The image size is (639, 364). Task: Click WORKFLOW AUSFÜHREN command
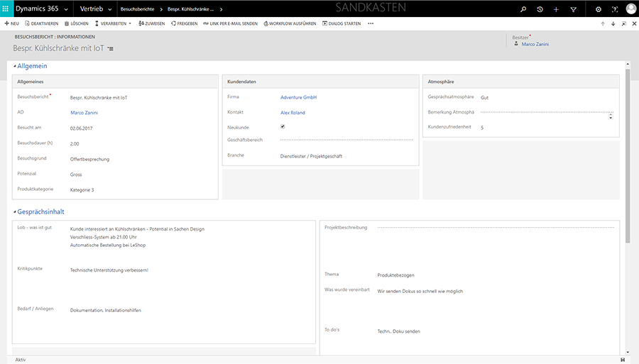pos(290,23)
